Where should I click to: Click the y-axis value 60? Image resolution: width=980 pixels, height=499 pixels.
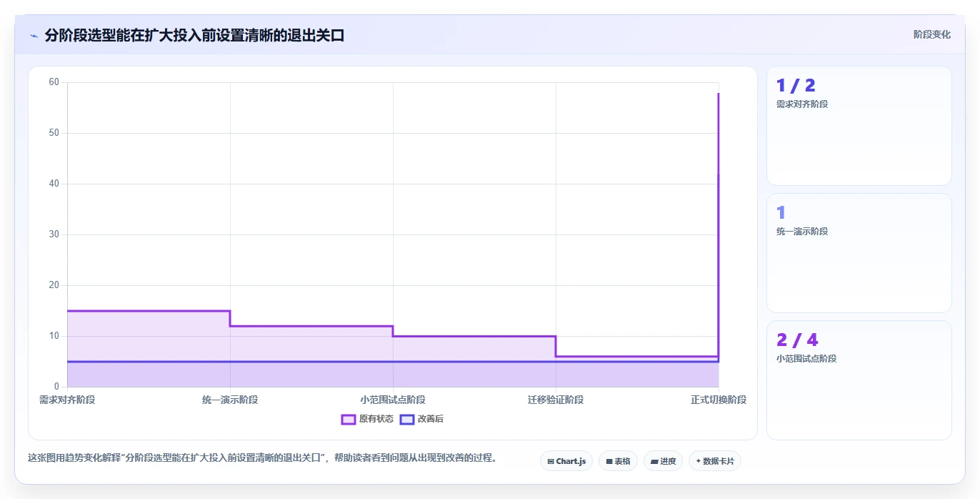pos(54,82)
